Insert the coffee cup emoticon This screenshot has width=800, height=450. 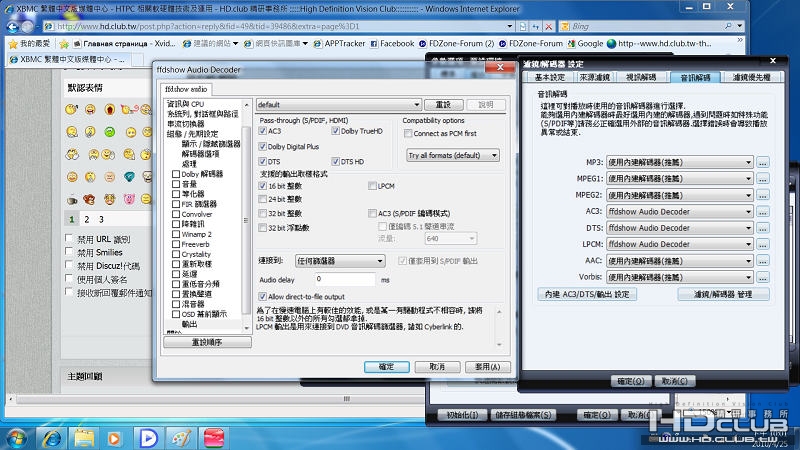[x=72, y=199]
